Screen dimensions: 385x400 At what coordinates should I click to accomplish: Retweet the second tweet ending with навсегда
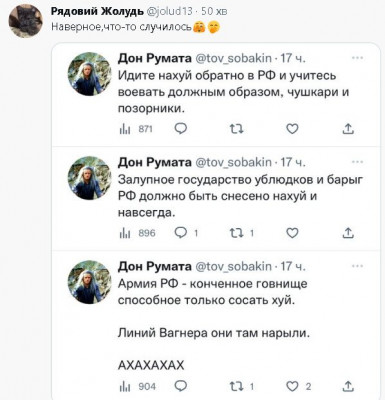coord(242,233)
